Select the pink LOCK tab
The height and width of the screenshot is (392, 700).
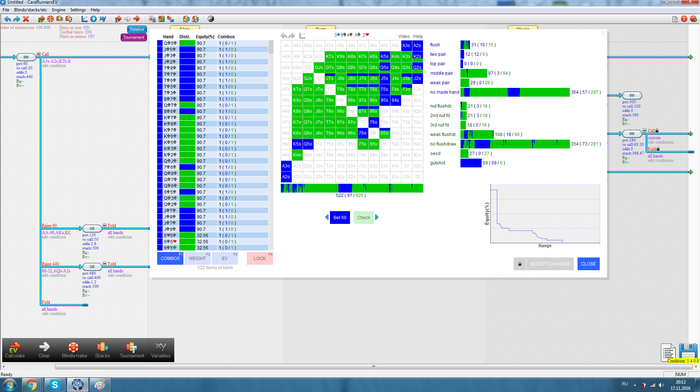(260, 259)
